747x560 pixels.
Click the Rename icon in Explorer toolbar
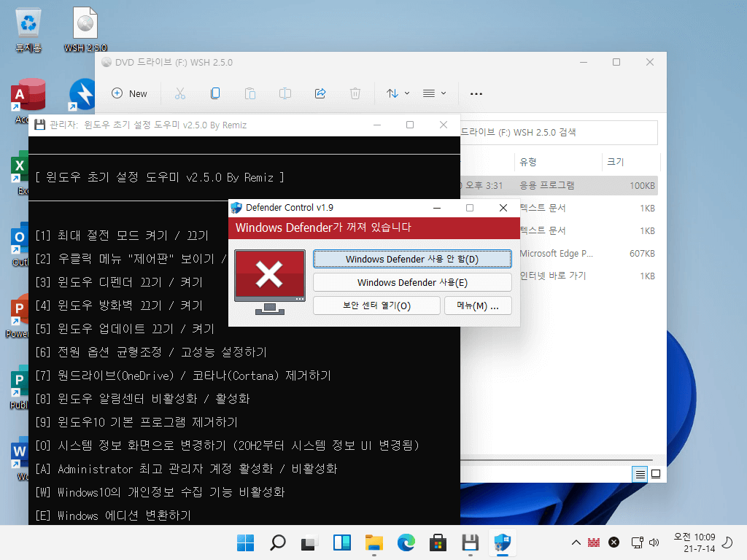tap(285, 93)
